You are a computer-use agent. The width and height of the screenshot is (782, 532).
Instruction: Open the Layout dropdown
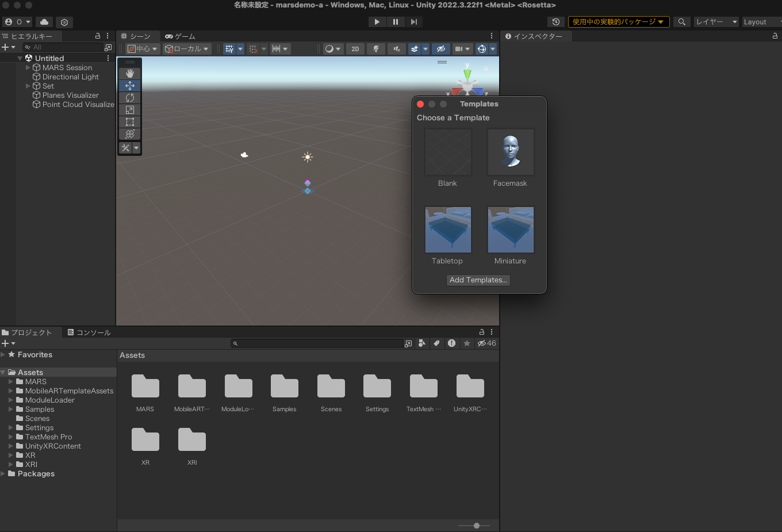pos(762,22)
